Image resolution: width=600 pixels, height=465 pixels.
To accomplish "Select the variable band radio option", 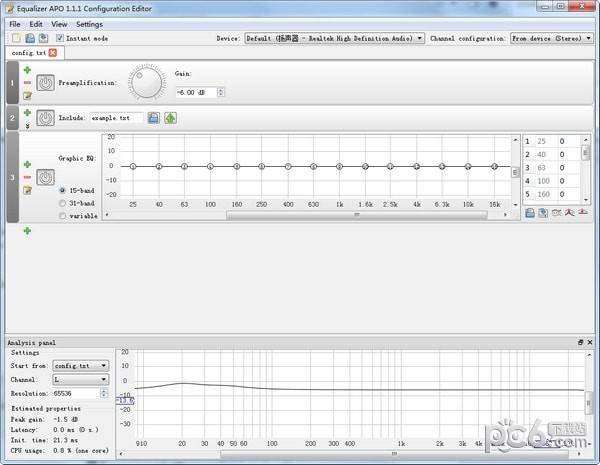I will 63,215.
